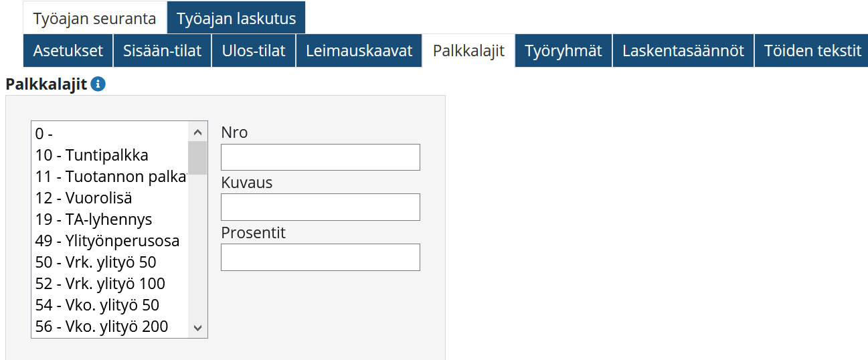
Task: Click the wage list scrollbar thumb
Action: tap(197, 157)
